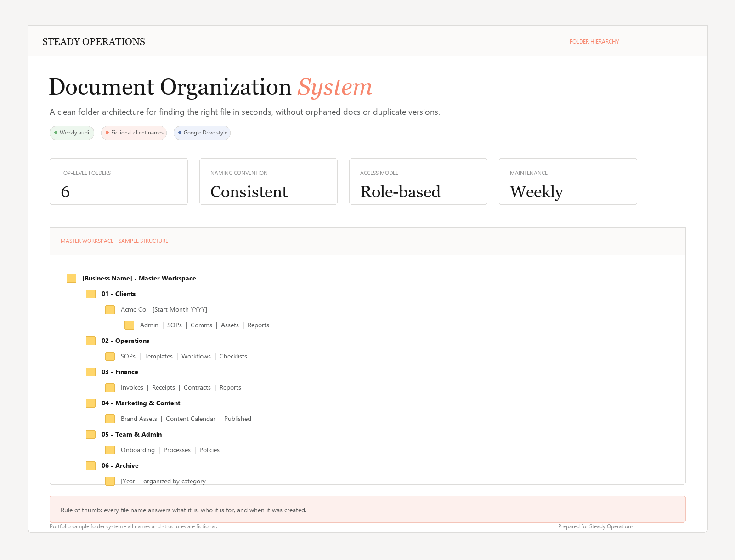Click the 02 - Operations folder icon
The height and width of the screenshot is (560, 735).
(90, 341)
